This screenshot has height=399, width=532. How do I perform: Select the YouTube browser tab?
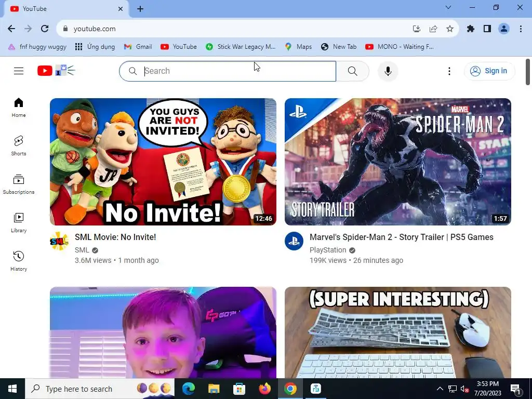66,9
